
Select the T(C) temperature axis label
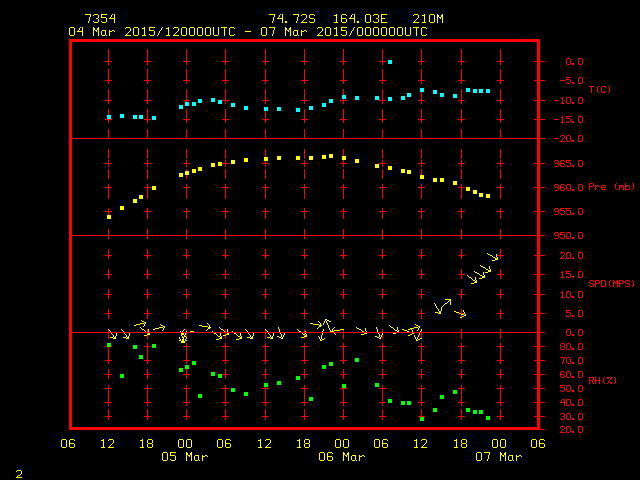(x=598, y=90)
